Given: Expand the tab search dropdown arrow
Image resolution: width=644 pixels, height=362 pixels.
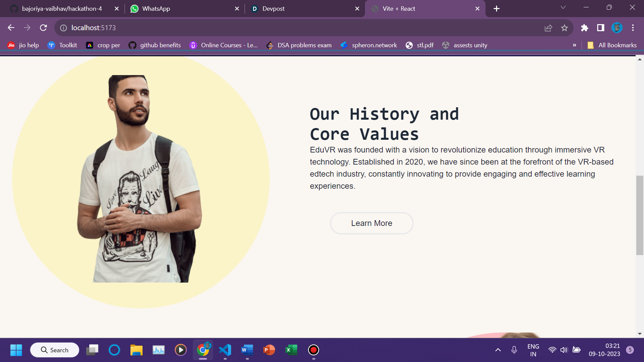Looking at the screenshot, I should pos(563,7).
